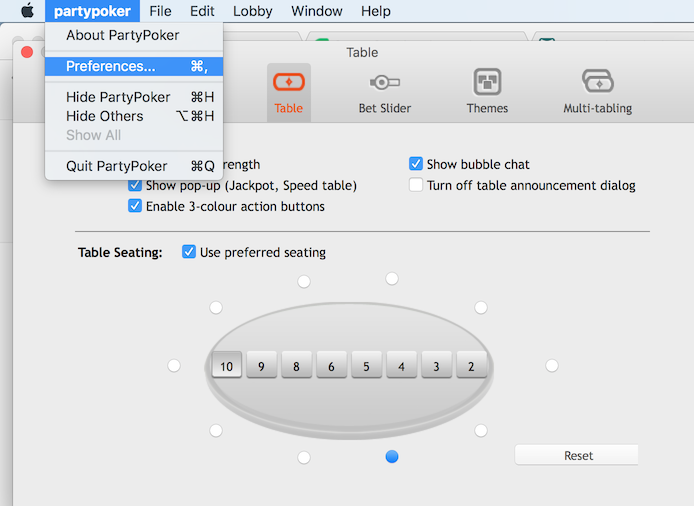Screen dimensions: 694x506
Task: Select the seat right of the table
Action: [x=551, y=366]
